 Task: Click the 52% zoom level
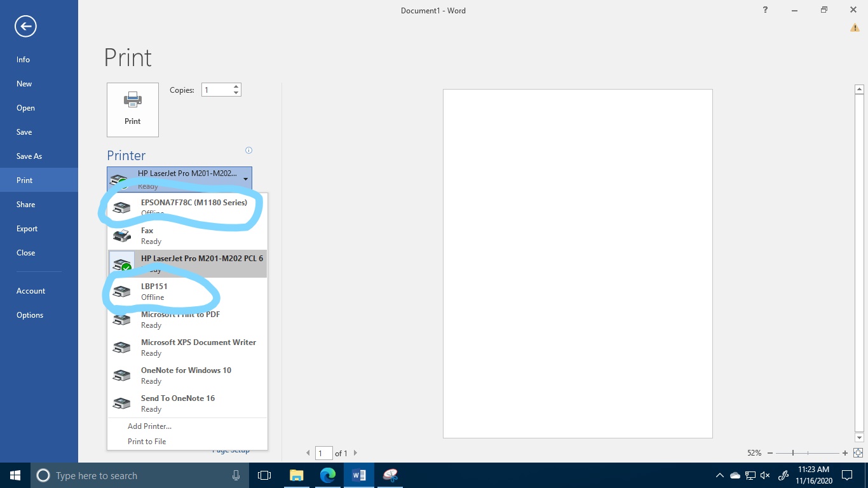754,453
